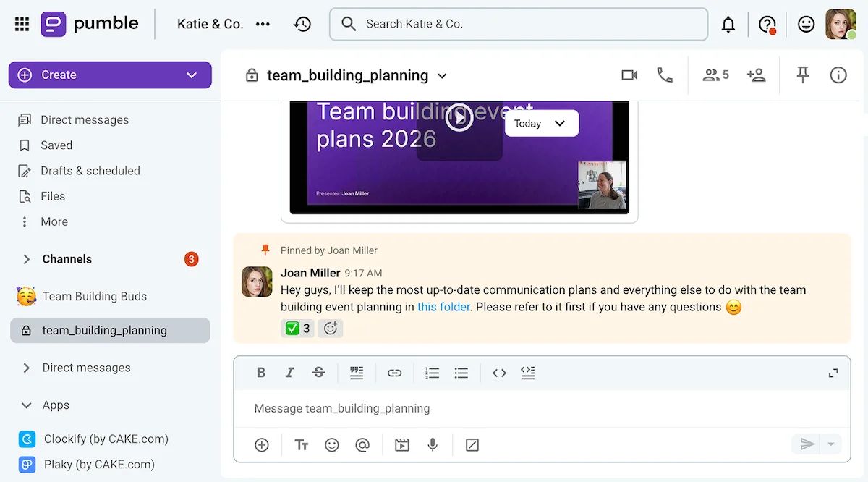
Task: Open Drafts & scheduled
Action: pyautogui.click(x=79, y=171)
